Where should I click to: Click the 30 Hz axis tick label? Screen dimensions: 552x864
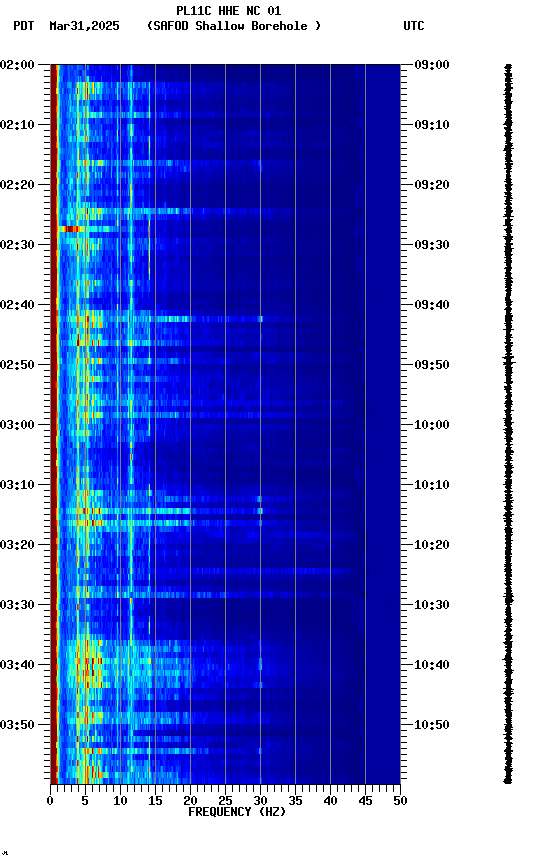[261, 801]
